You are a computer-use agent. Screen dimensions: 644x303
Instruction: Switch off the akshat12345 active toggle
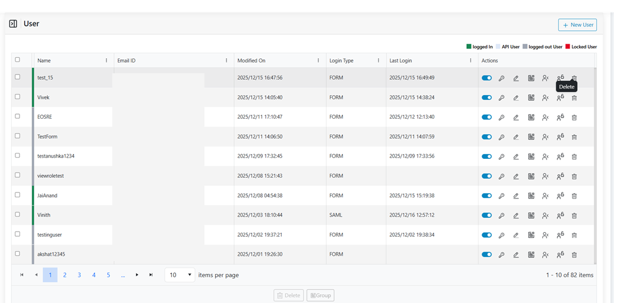(x=487, y=255)
